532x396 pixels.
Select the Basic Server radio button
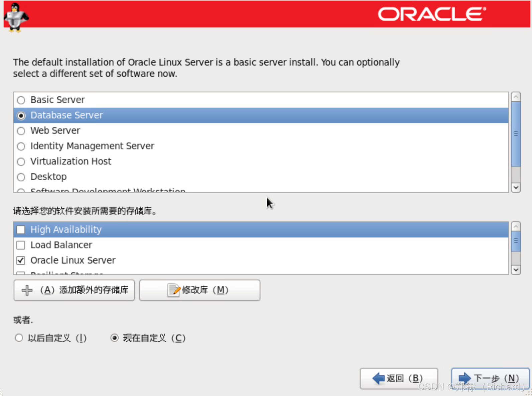tap(21, 100)
